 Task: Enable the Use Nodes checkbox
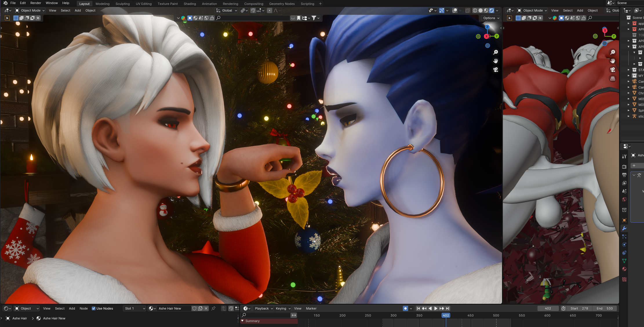click(x=94, y=308)
